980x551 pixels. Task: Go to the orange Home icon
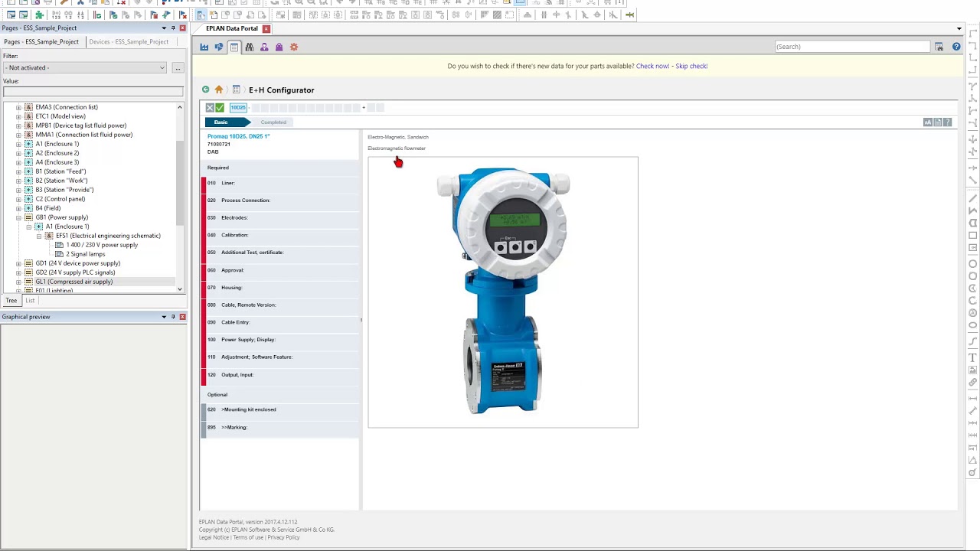219,90
